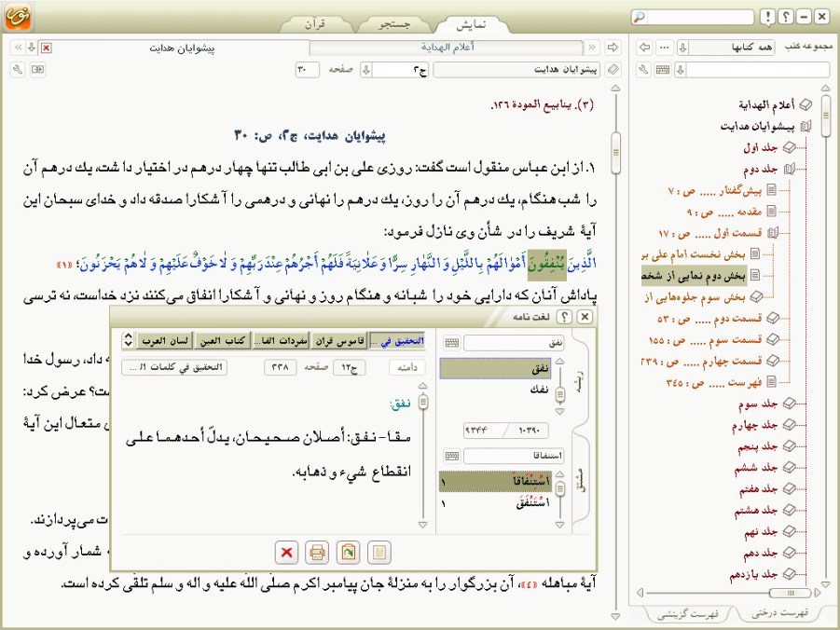This screenshot has width=840, height=630.
Task: Click the Noor application logo icon
Action: (19, 16)
